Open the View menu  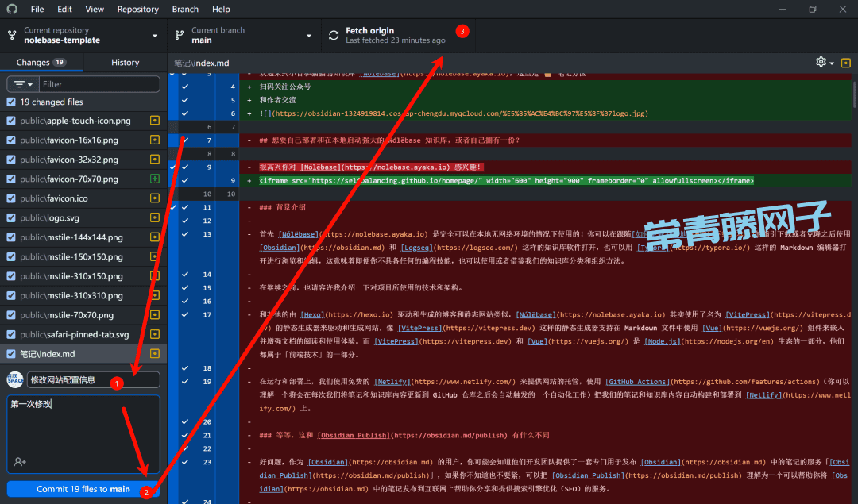[95, 9]
